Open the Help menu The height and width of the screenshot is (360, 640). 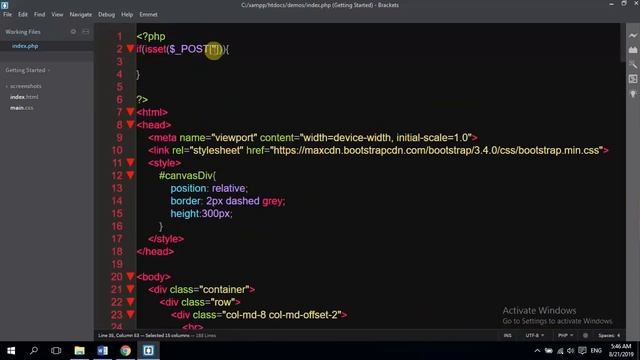click(127, 14)
